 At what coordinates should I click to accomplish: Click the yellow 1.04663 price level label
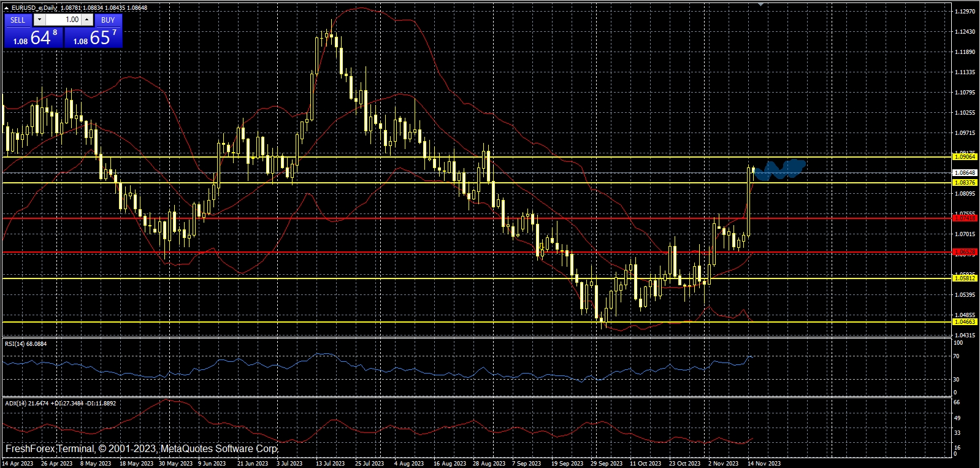coord(965,322)
